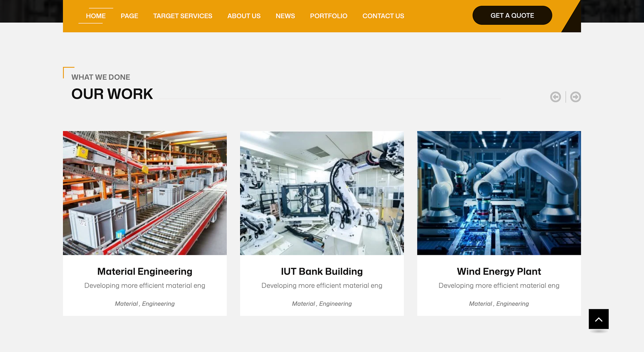Open the Home menu item
644x352 pixels.
click(96, 16)
